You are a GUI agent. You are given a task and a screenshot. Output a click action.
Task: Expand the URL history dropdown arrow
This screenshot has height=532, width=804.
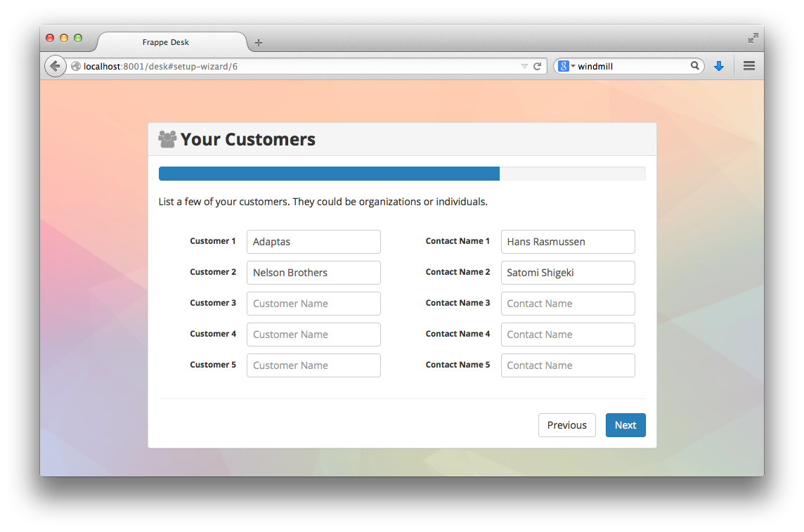click(x=524, y=66)
